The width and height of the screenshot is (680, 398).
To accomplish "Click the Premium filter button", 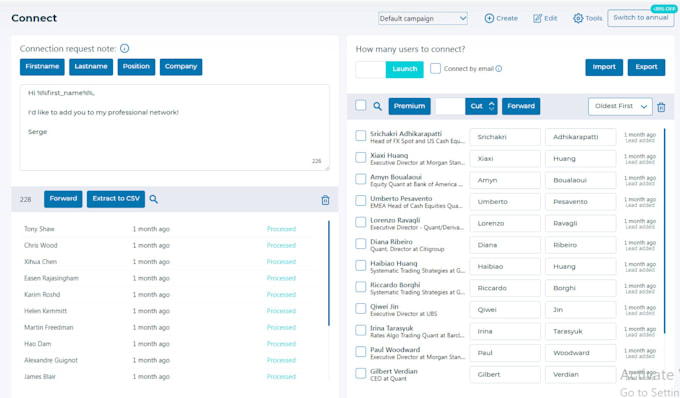I will point(409,106).
